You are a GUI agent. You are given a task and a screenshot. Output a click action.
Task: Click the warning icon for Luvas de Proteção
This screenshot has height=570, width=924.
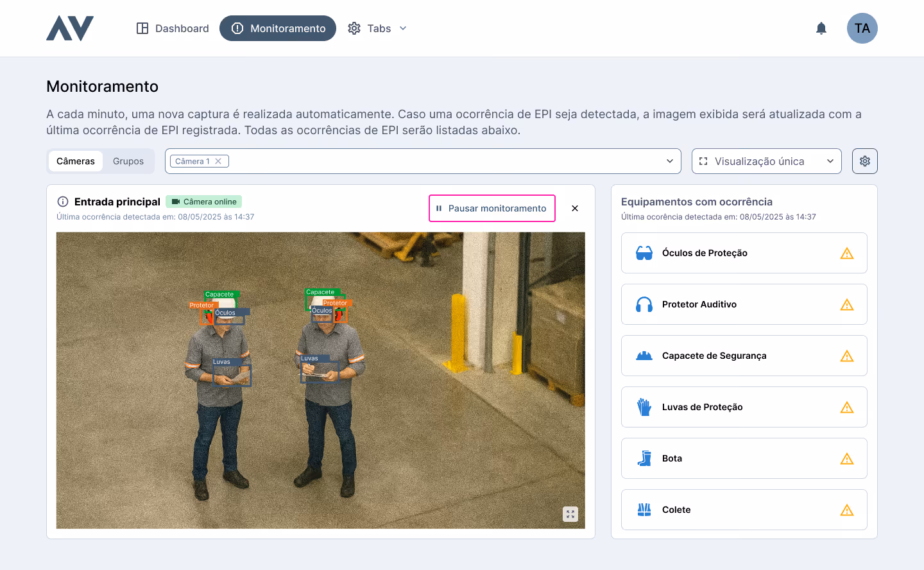pyautogui.click(x=847, y=407)
